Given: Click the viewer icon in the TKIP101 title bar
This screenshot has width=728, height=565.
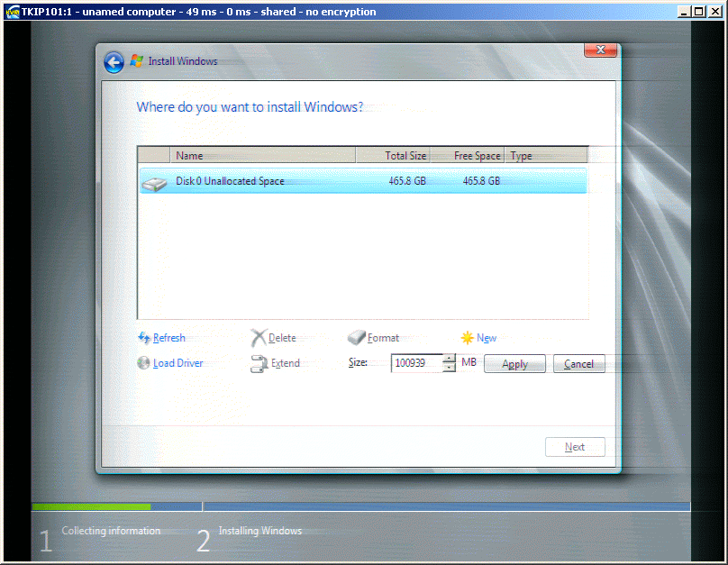Looking at the screenshot, I should pos(13,12).
